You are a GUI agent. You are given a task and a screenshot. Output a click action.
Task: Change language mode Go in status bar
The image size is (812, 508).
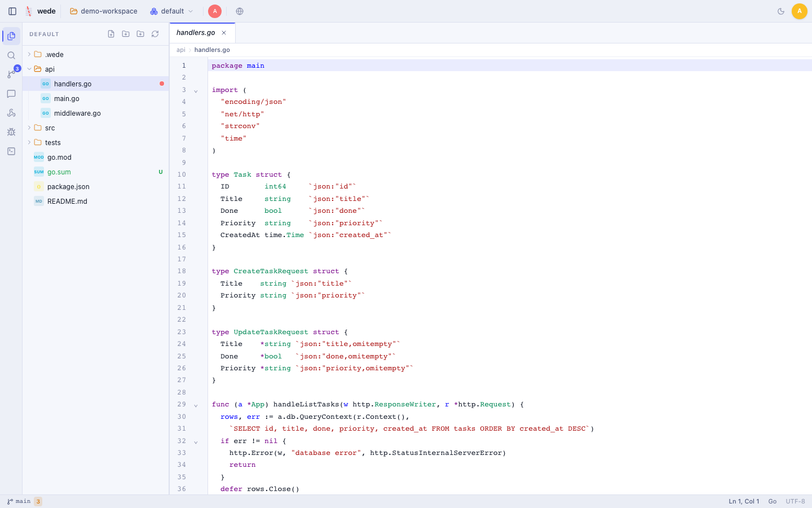773,501
